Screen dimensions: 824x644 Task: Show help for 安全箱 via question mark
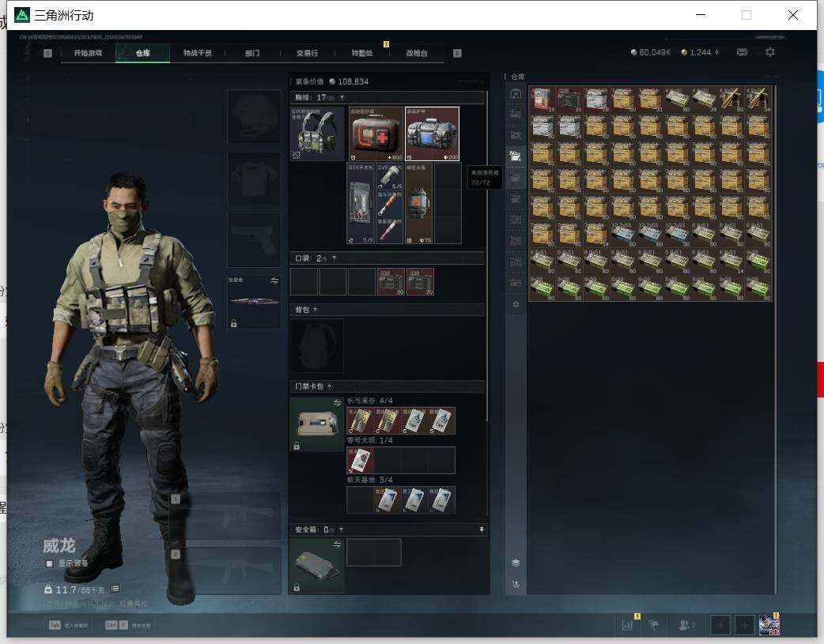(x=341, y=529)
